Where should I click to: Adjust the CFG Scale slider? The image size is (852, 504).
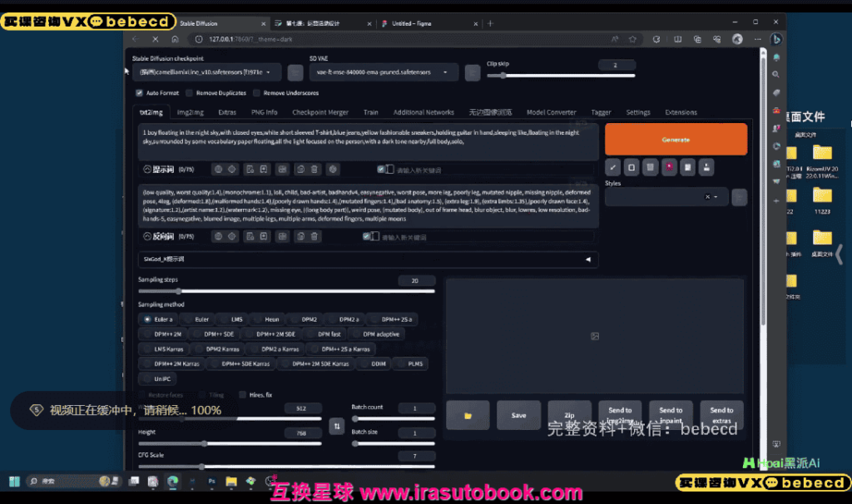(x=286, y=467)
